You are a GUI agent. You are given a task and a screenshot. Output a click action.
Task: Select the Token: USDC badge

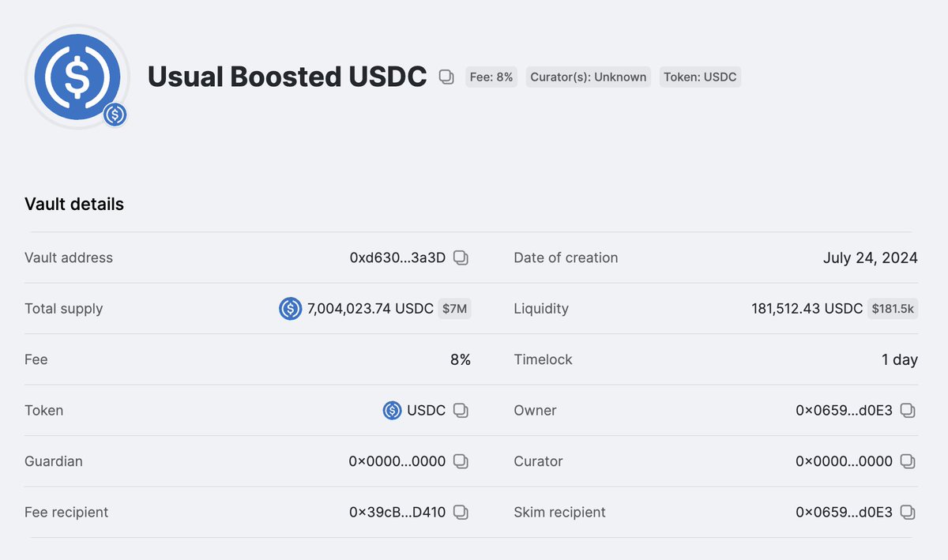tap(700, 77)
